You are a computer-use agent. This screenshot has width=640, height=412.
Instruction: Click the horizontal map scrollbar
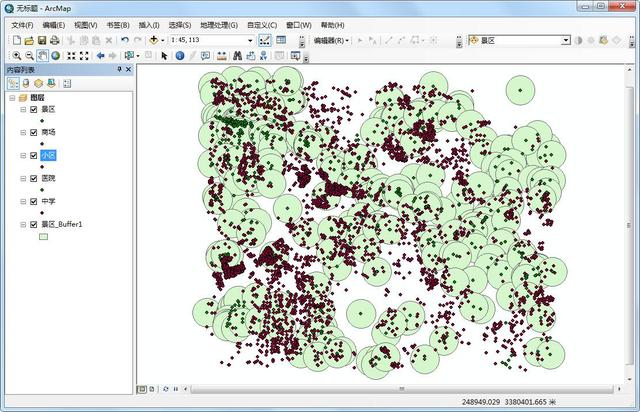[402, 389]
